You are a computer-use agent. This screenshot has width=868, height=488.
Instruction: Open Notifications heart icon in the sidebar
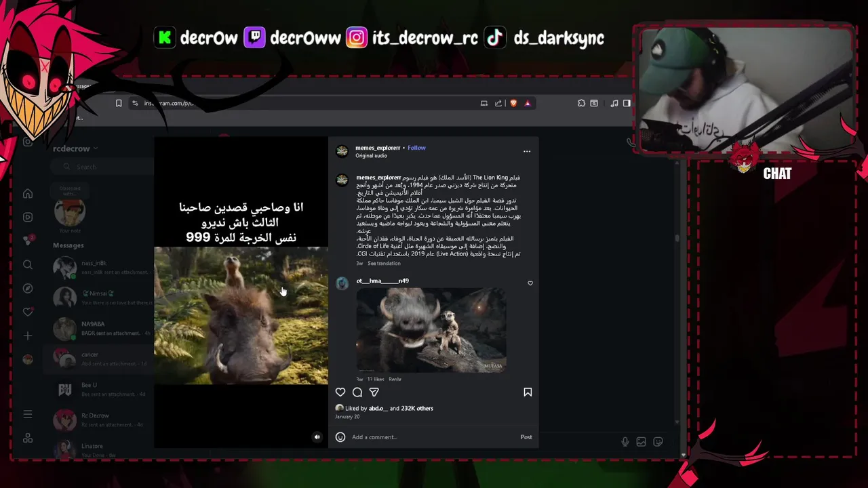(x=28, y=312)
